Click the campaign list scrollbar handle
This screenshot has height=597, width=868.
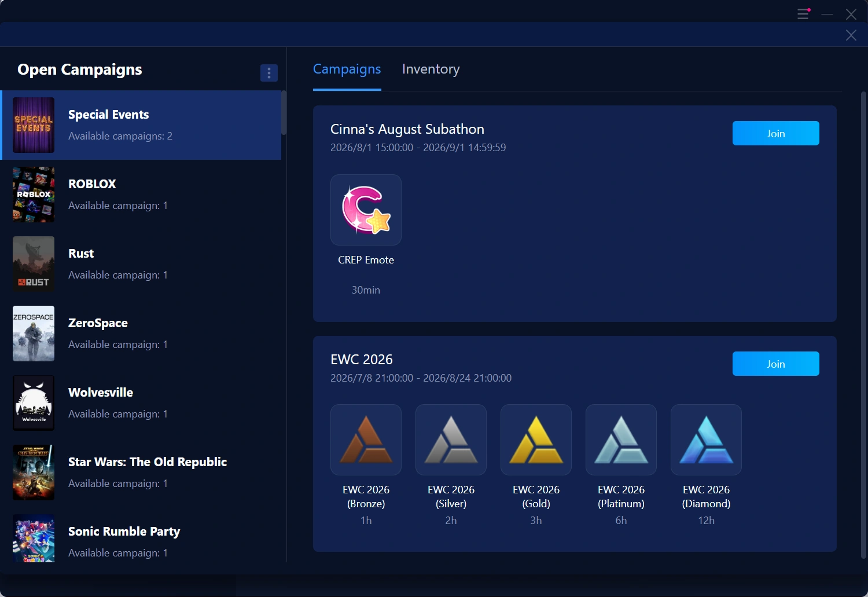284,113
